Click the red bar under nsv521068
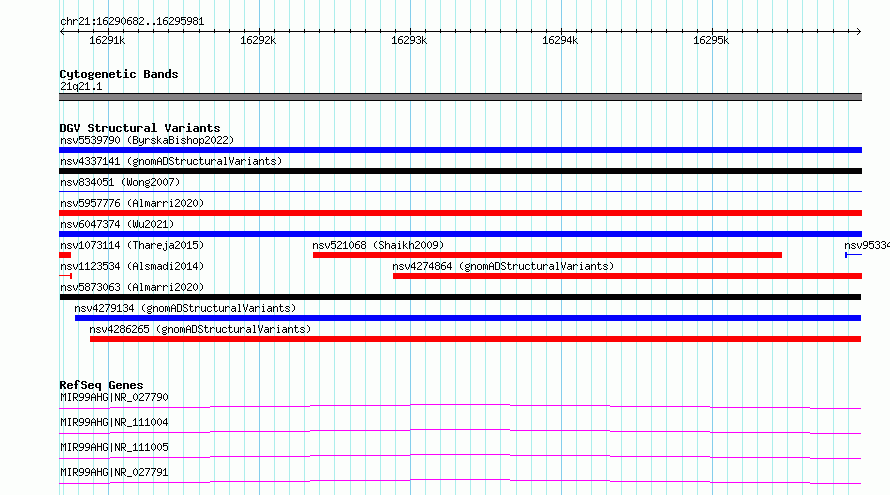 tap(547, 255)
